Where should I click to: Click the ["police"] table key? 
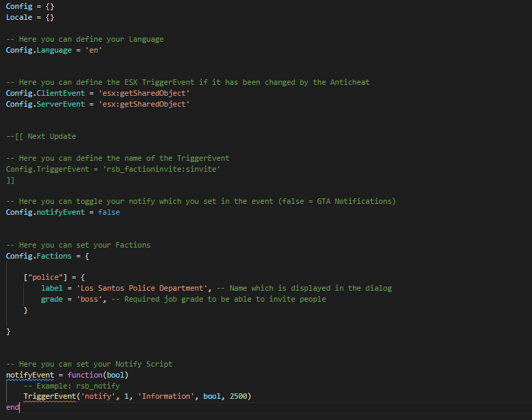(x=45, y=278)
